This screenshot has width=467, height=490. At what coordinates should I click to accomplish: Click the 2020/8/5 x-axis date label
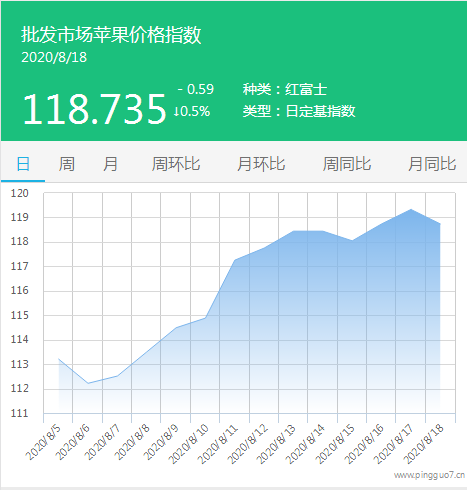point(43,442)
